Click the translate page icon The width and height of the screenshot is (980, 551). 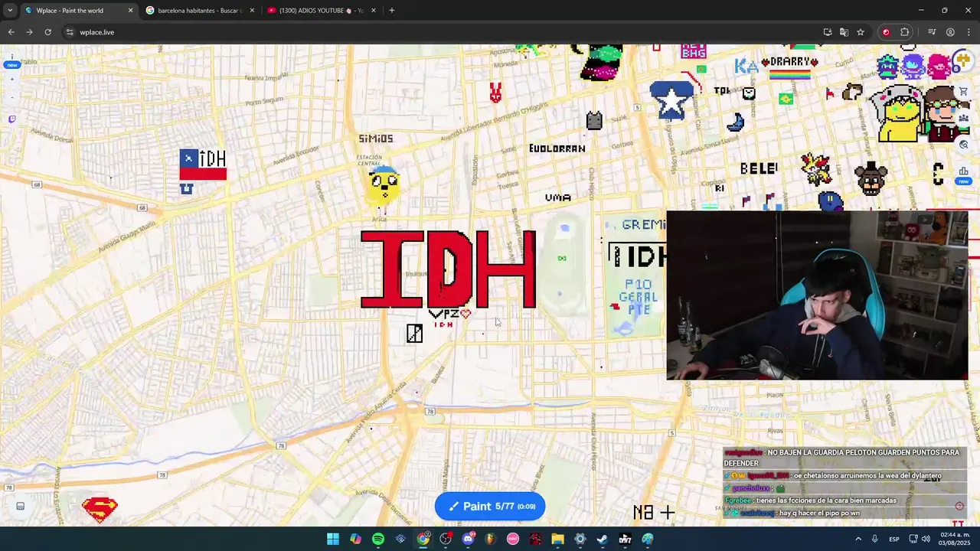pos(844,32)
